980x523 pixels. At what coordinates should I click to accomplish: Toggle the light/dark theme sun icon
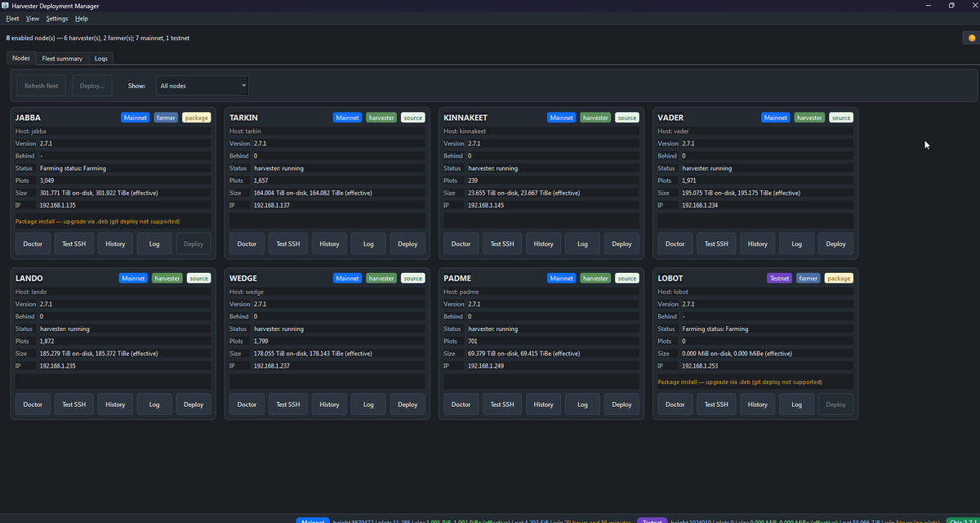[971, 38]
